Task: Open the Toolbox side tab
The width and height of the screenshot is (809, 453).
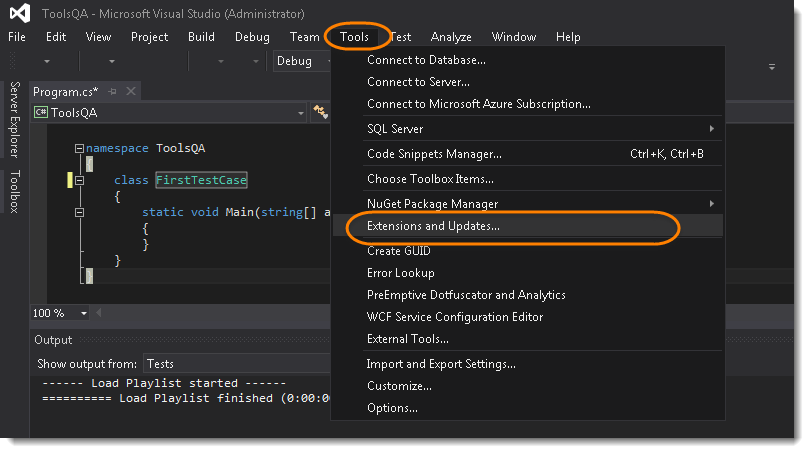Action: coord(15,191)
